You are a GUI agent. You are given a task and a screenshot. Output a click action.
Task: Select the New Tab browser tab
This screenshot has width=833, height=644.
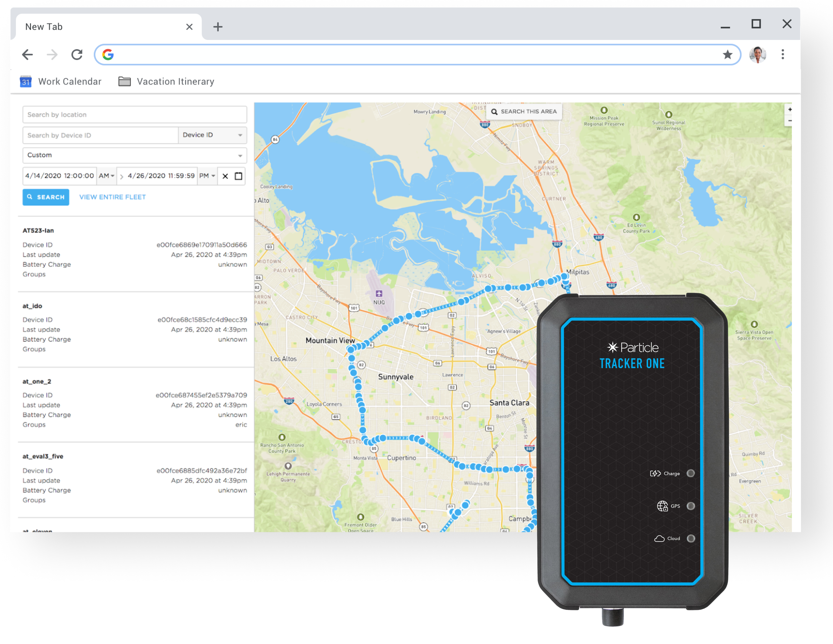point(109,27)
